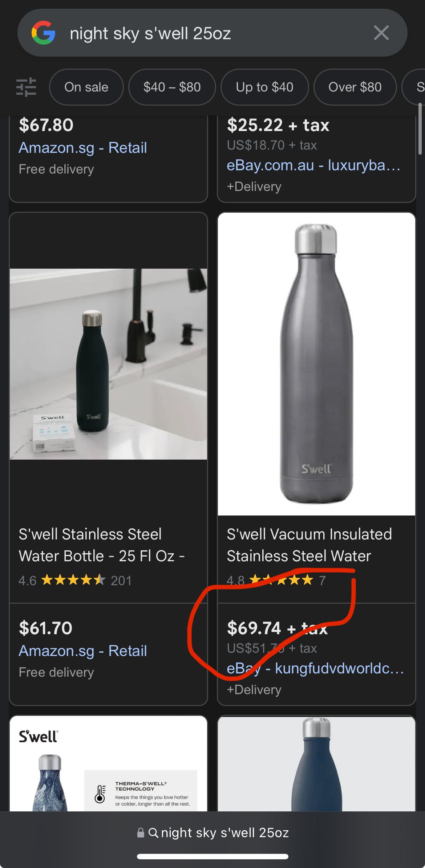Image resolution: width=425 pixels, height=868 pixels.
Task: Visit the Amazon.sg Retail link under $61.70
Action: pos(82,651)
